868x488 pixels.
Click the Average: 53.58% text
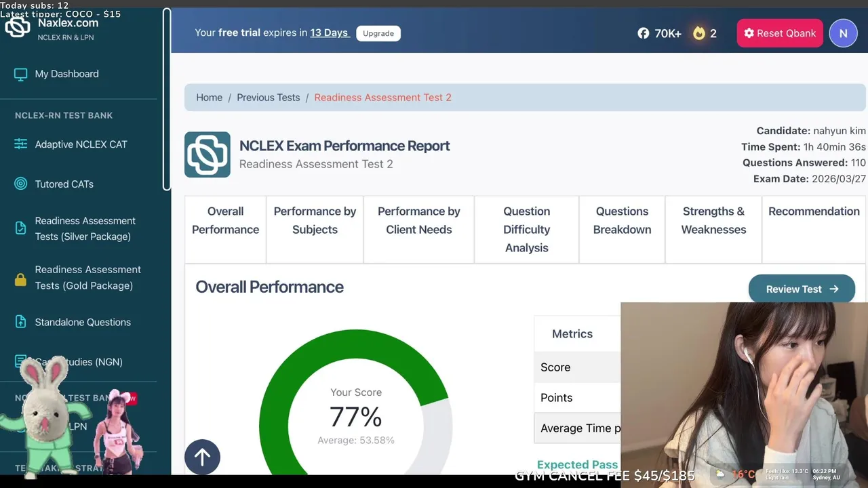coord(355,441)
